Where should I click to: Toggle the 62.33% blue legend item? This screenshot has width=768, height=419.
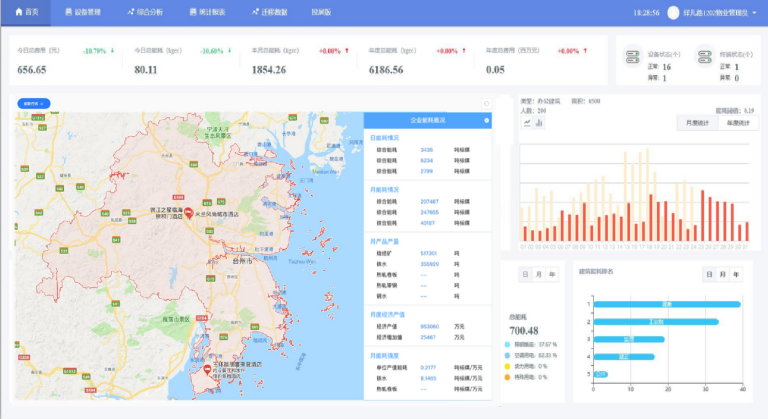[531, 355]
